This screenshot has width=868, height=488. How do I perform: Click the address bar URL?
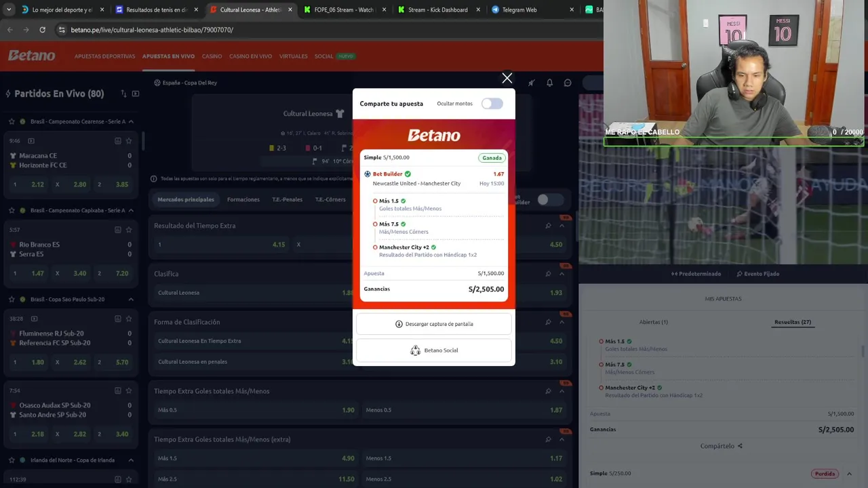pos(152,30)
